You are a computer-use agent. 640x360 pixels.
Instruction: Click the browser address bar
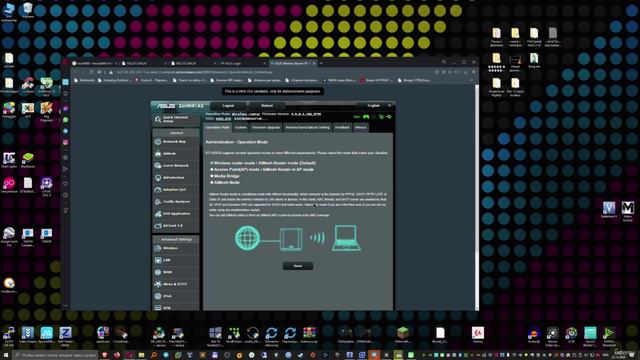click(269, 72)
